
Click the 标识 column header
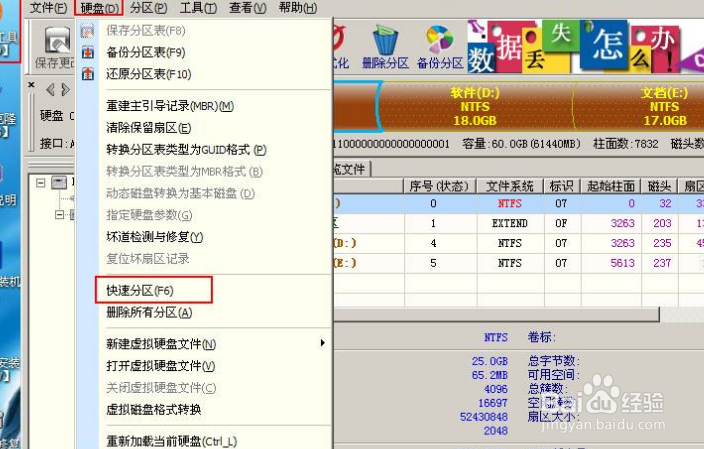coord(562,186)
